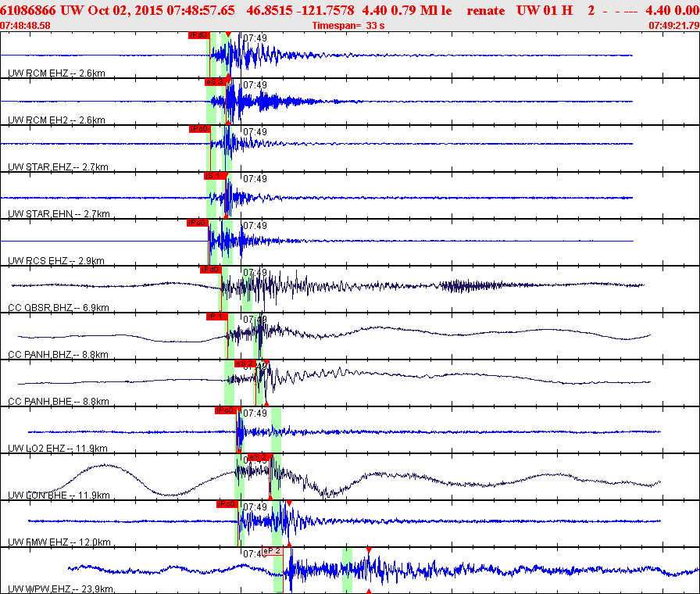Click the 'UW RCS EHZ -- 2.9km' label

pos(56,261)
